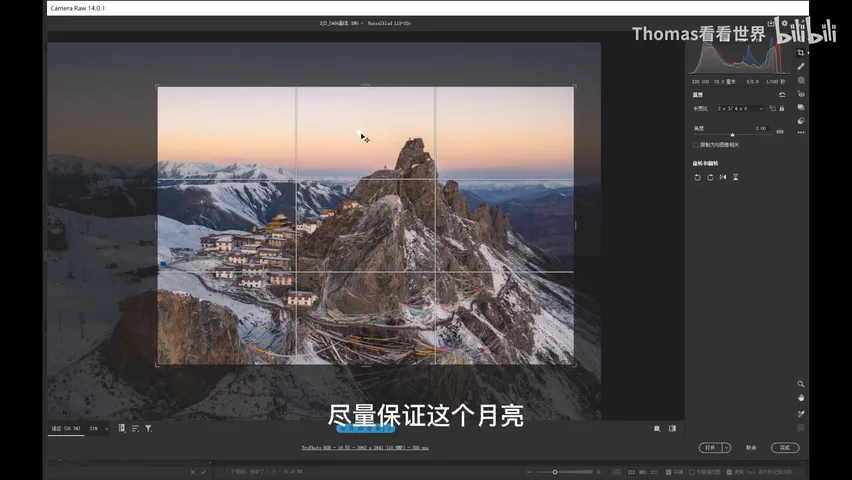This screenshot has width=852, height=480.
Task: Click the 取消 cancel button
Action: coord(751,448)
